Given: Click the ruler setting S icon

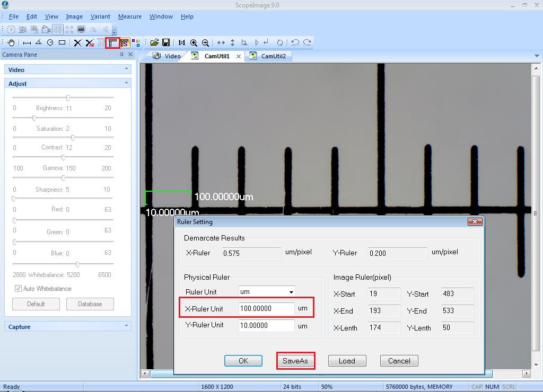Looking at the screenshot, I should point(124,42).
